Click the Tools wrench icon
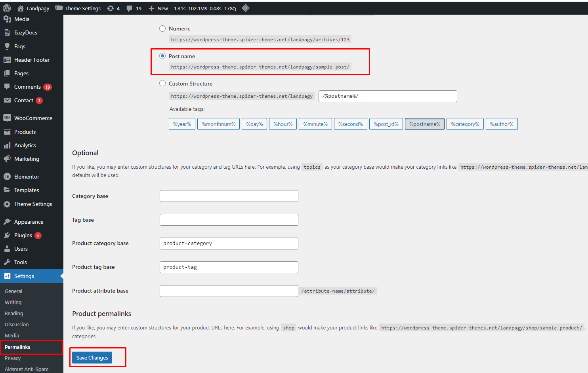588x373 pixels. click(7, 262)
